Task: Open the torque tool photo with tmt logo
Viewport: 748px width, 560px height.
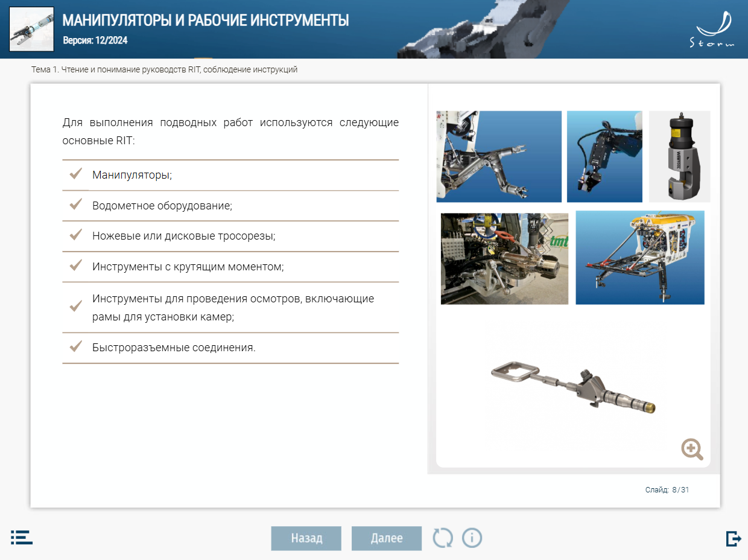Action: [x=504, y=259]
